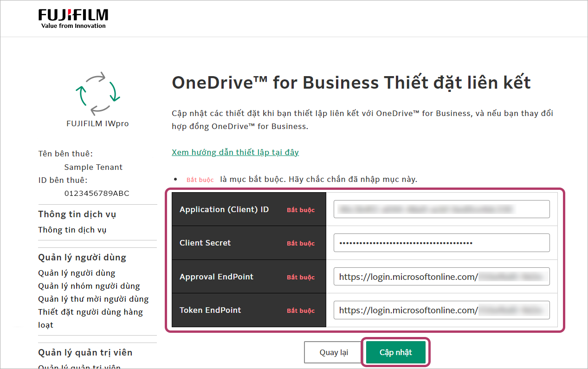Select the tenant name 'Sample Tenant'

click(93, 167)
